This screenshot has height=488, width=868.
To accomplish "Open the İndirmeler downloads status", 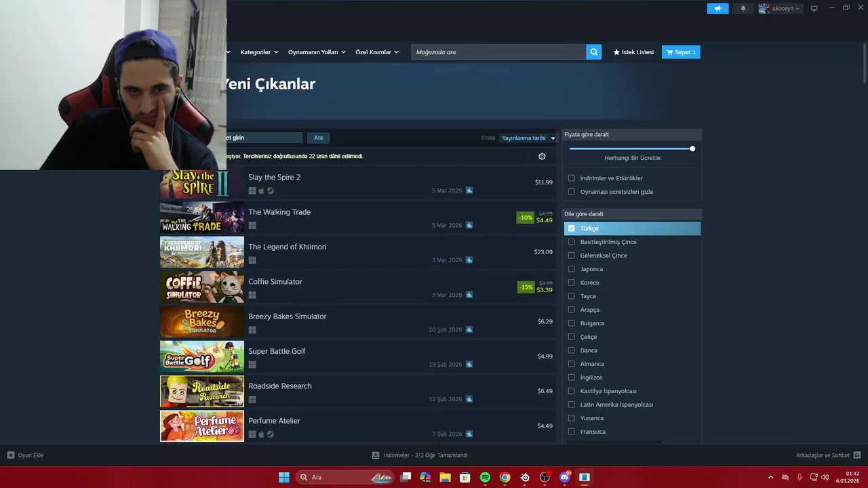I will point(420,455).
